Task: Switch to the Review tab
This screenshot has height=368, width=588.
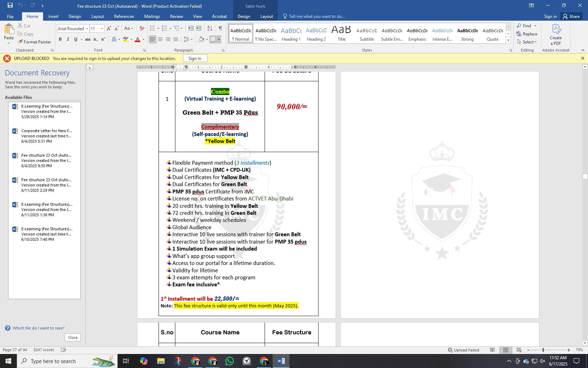Action: pos(176,16)
